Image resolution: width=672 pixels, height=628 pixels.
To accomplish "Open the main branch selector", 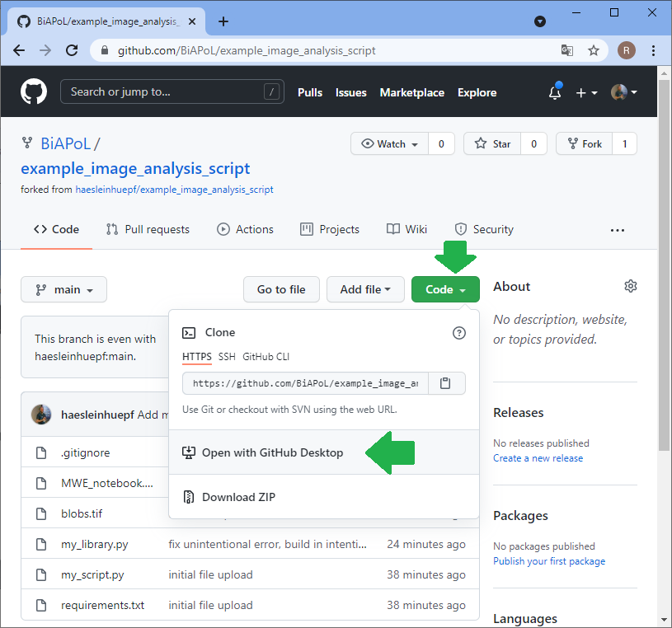I will click(63, 289).
